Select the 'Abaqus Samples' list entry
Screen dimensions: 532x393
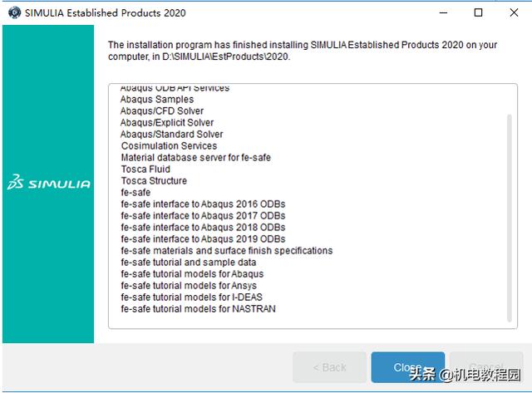[157, 100]
